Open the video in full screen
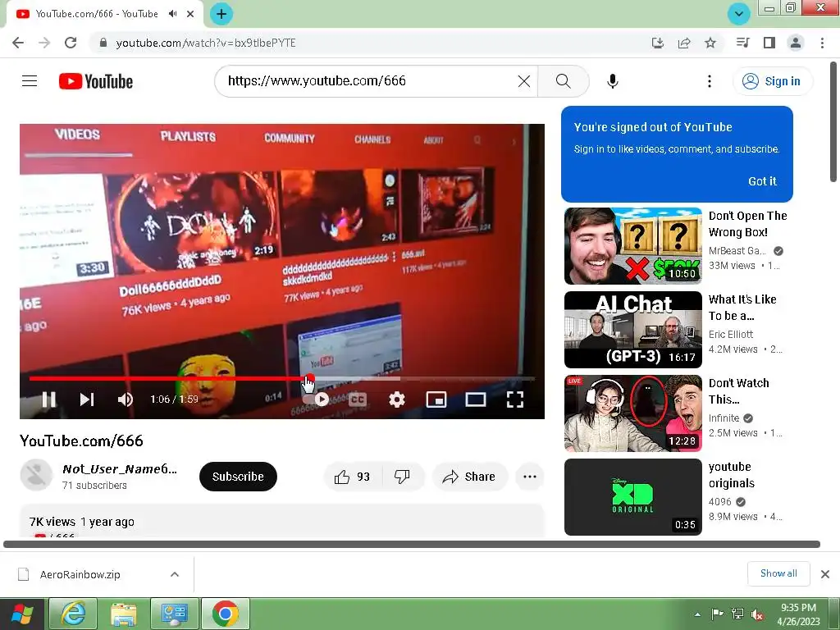The image size is (840, 630). (x=515, y=399)
